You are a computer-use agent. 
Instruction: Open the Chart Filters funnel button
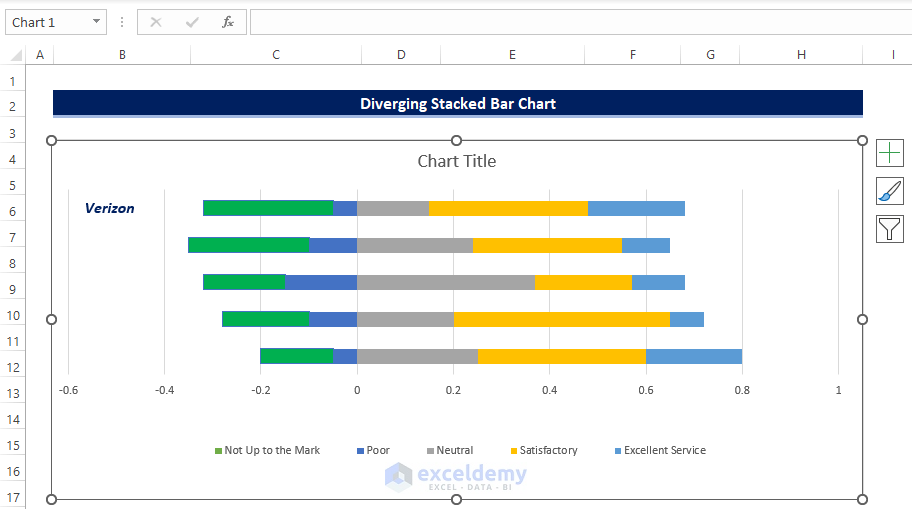coord(889,229)
